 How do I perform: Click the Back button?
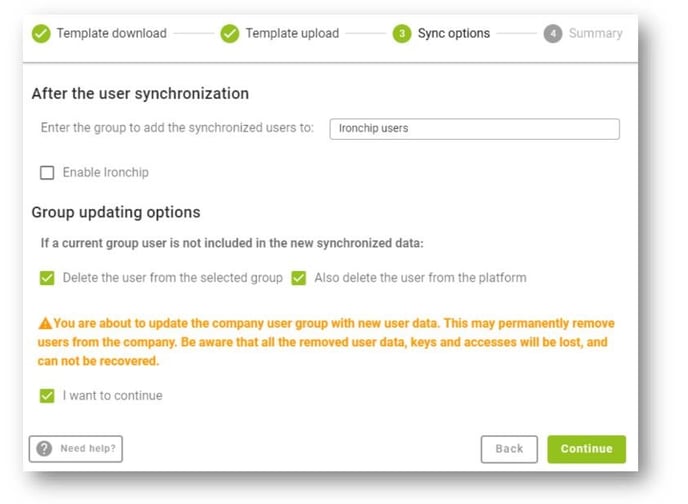pyautogui.click(x=509, y=449)
